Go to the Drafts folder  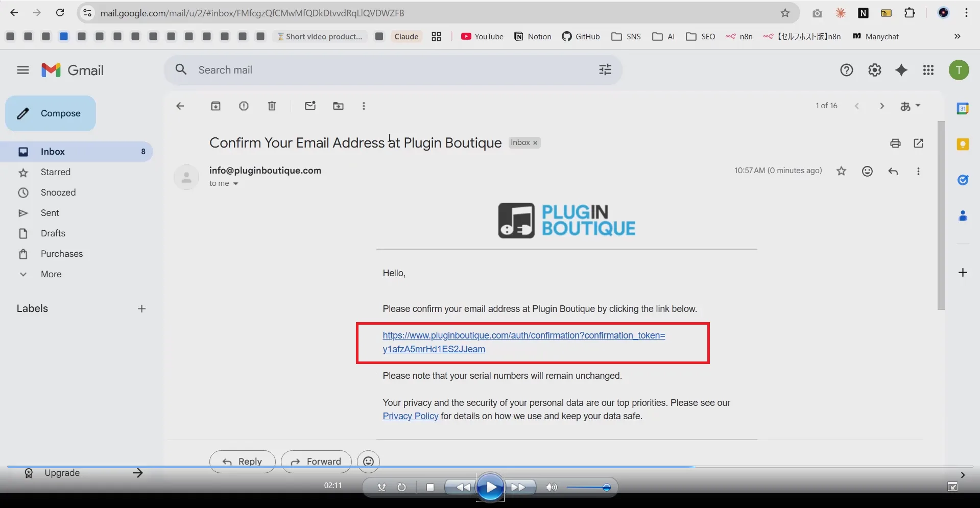(x=53, y=233)
